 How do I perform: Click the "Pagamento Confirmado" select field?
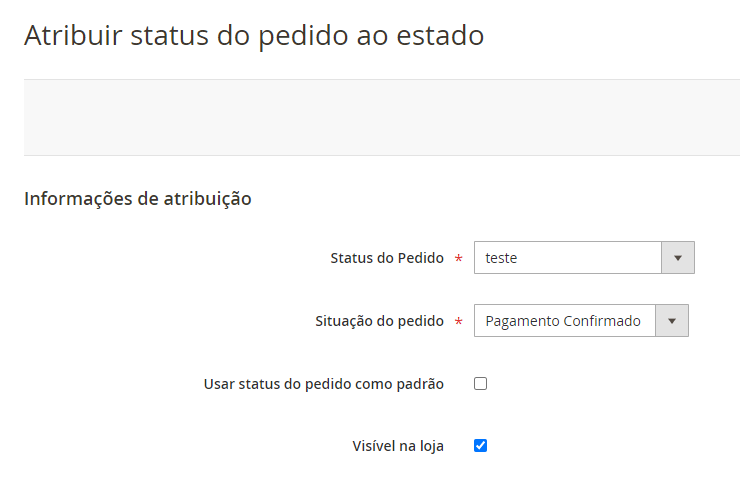coord(564,321)
